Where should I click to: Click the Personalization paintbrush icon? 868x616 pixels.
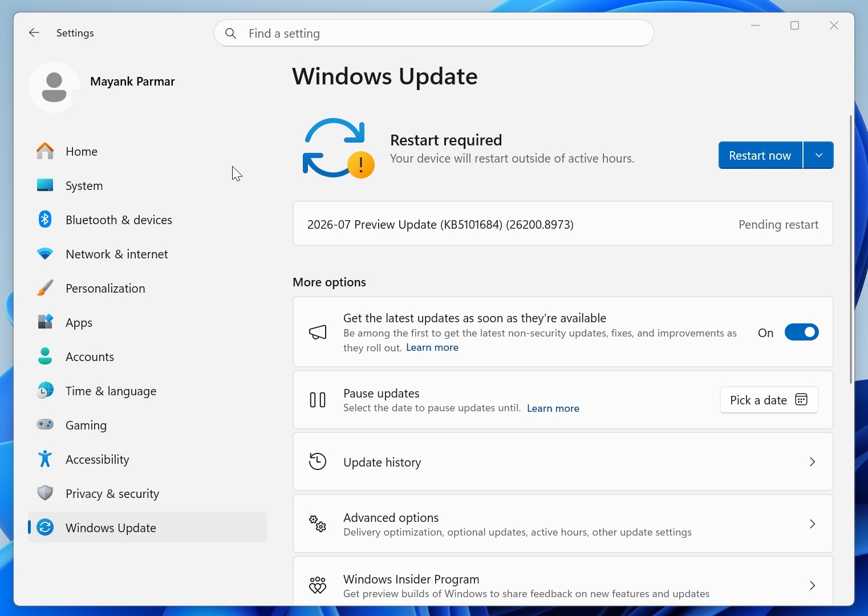[45, 288]
